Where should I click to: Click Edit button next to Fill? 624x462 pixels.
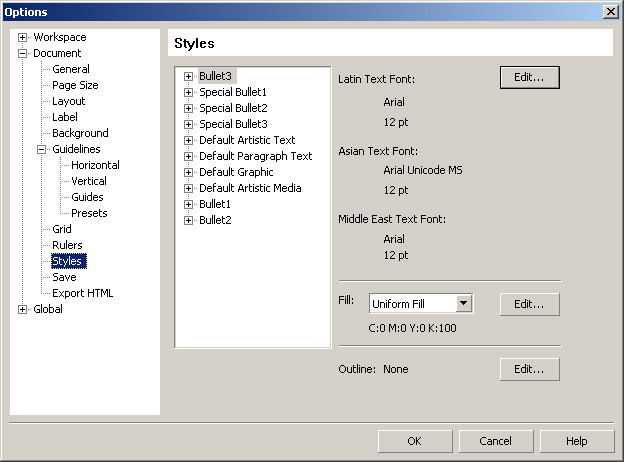pos(530,304)
